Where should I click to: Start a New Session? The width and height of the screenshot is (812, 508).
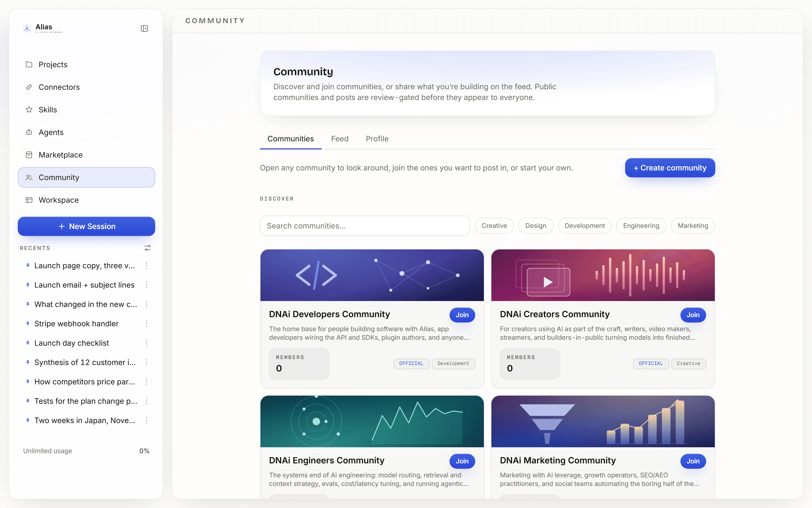click(86, 226)
